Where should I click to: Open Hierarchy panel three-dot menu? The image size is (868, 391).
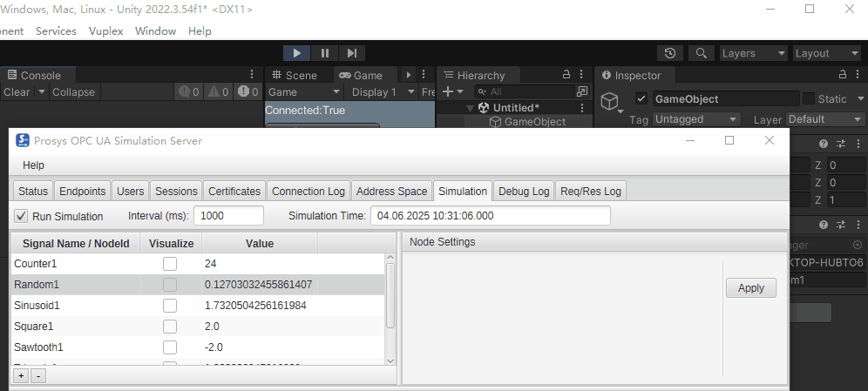click(x=581, y=75)
